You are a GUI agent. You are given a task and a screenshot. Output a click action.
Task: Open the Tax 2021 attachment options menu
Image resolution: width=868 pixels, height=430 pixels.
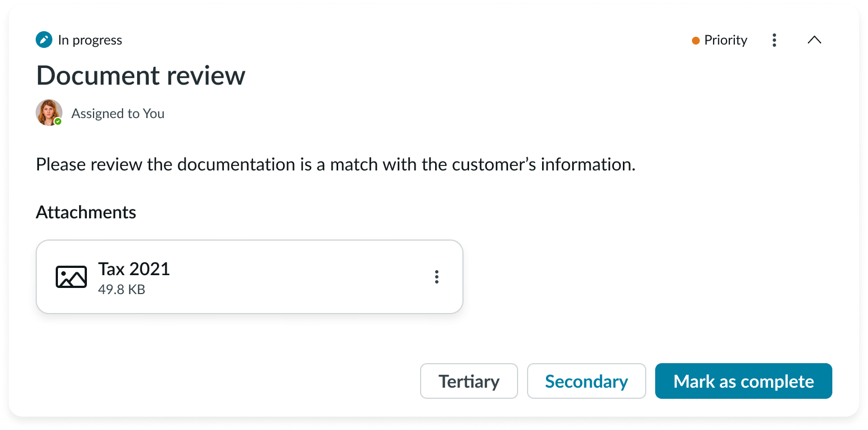(x=436, y=277)
